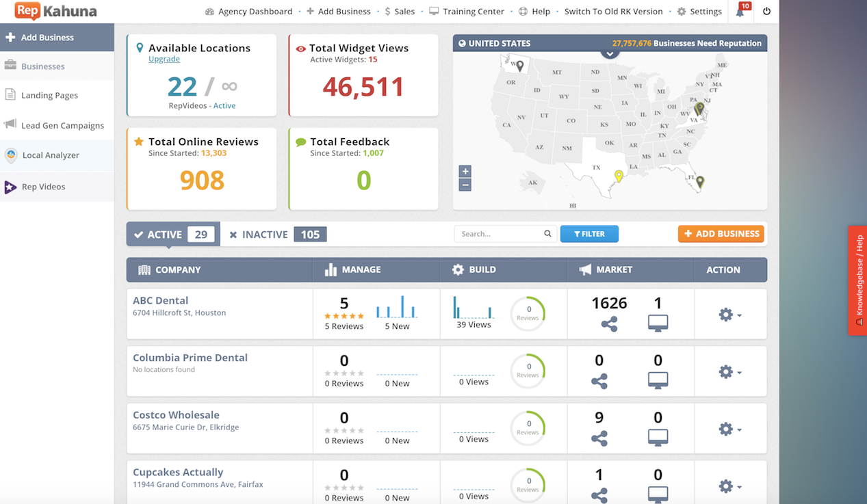
Task: Click the yellow Texas map pin
Action: 619,176
